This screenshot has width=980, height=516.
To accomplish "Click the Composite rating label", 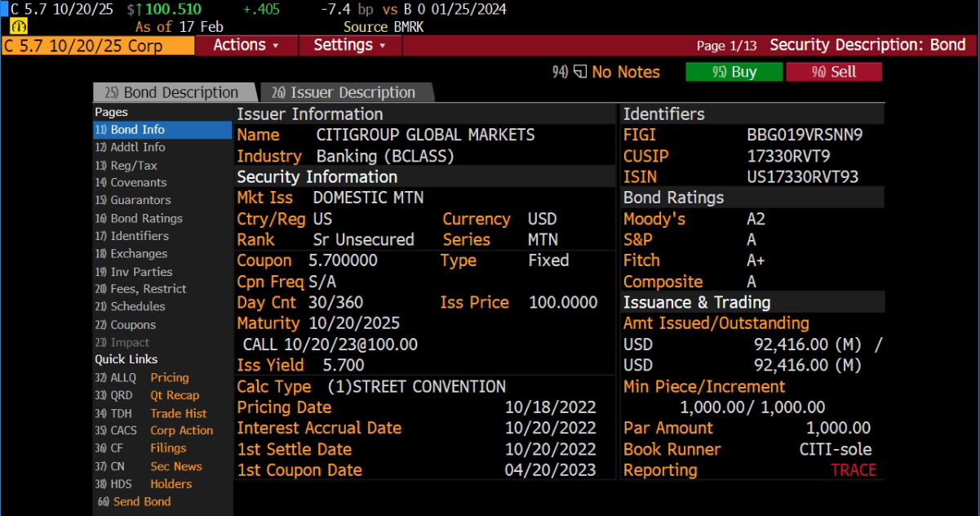I will [x=663, y=282].
